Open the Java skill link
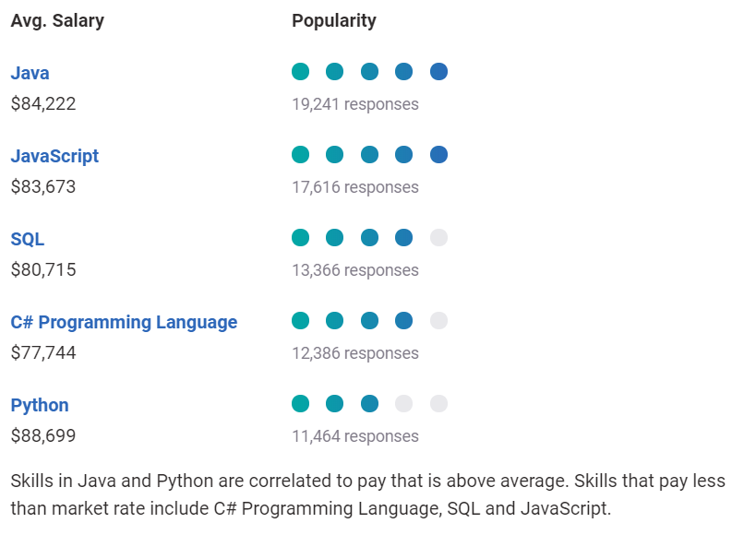This screenshot has width=756, height=535. coord(30,73)
